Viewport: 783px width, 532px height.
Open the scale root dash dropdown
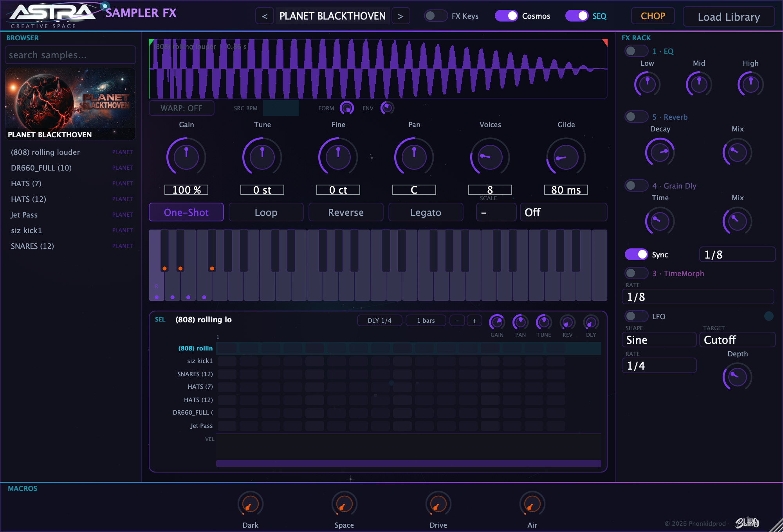click(x=496, y=212)
